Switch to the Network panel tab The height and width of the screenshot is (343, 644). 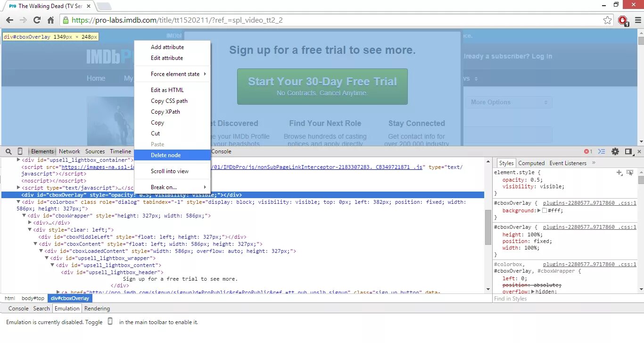(x=69, y=151)
